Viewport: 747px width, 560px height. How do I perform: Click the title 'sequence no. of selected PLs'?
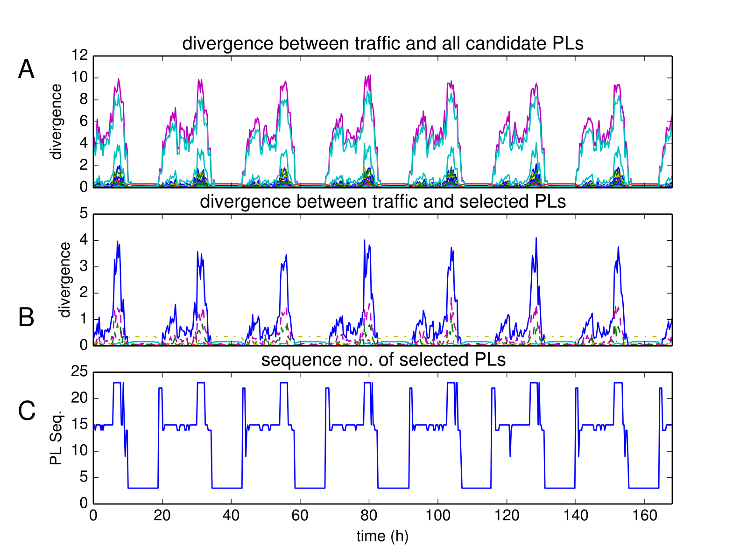click(383, 360)
